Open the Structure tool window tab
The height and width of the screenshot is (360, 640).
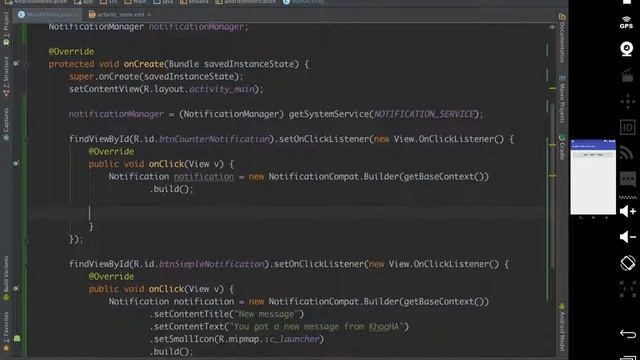coord(6,76)
